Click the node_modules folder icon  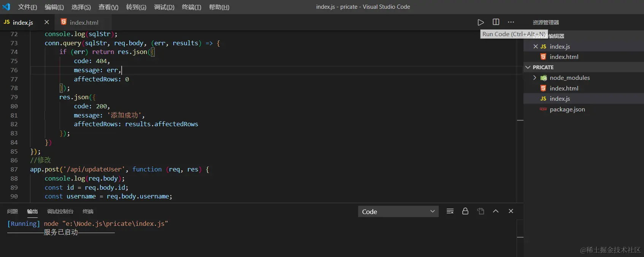tap(544, 78)
